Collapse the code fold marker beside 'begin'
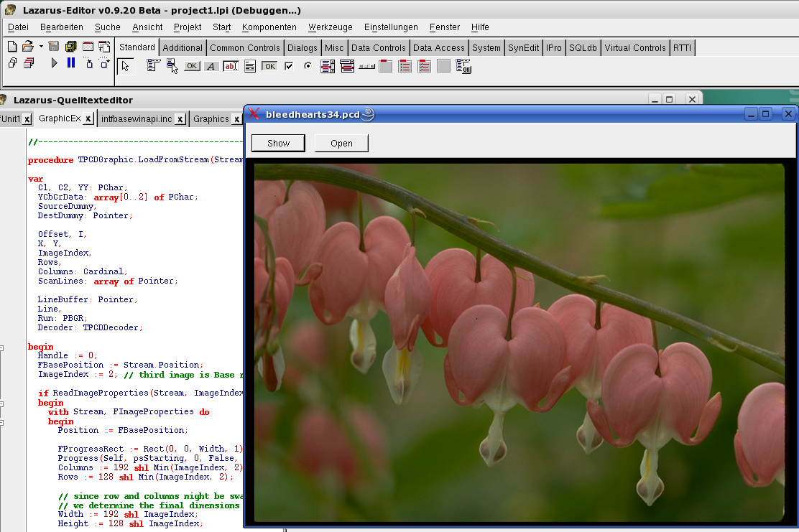The height and width of the screenshot is (532, 799). 1,347
